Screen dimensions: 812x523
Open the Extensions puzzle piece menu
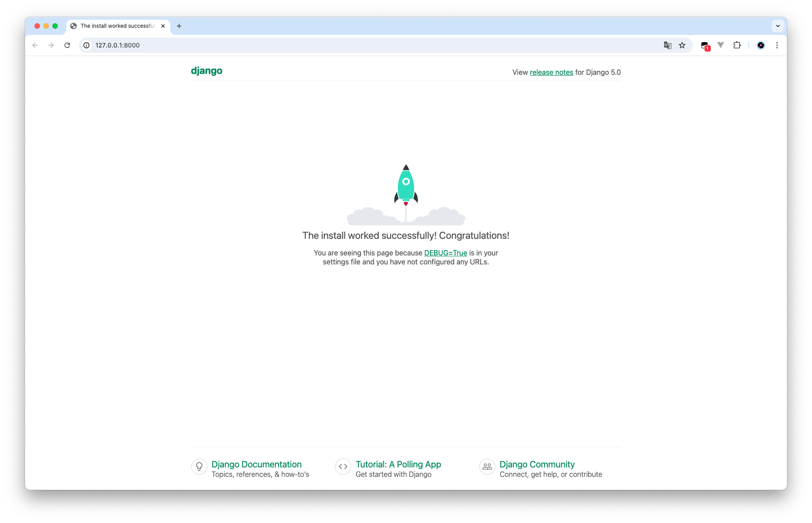click(x=737, y=45)
